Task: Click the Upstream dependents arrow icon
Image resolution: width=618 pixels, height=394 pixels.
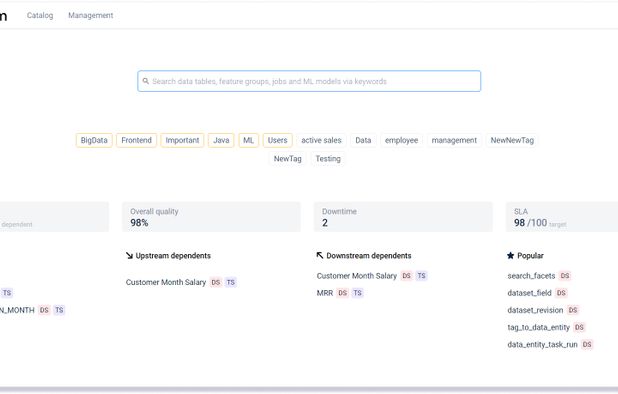Action: 129,256
